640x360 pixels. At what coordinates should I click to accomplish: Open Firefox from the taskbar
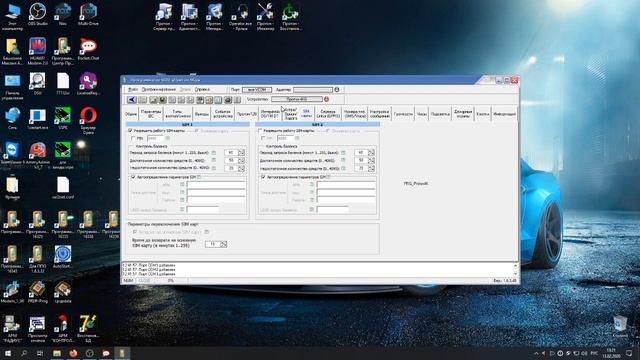[73, 353]
